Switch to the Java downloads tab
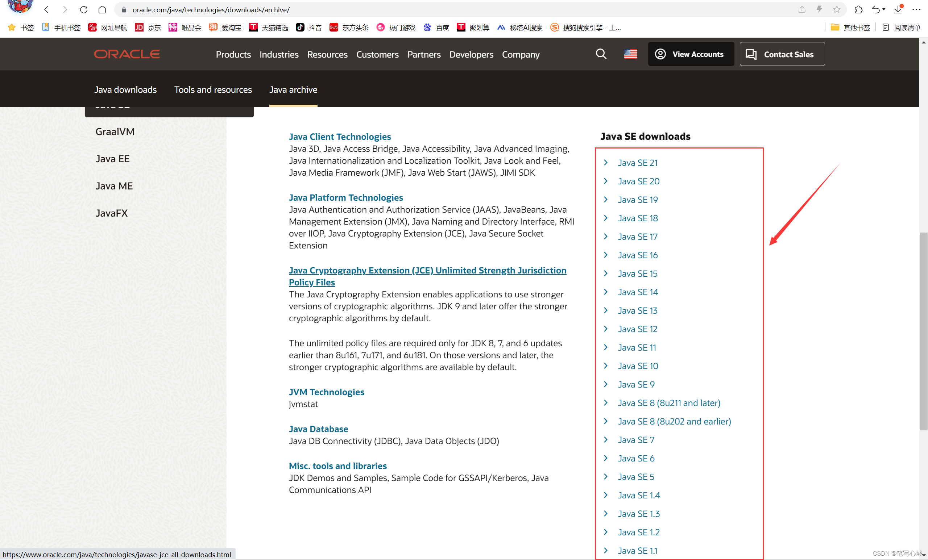928x560 pixels. [x=125, y=89]
